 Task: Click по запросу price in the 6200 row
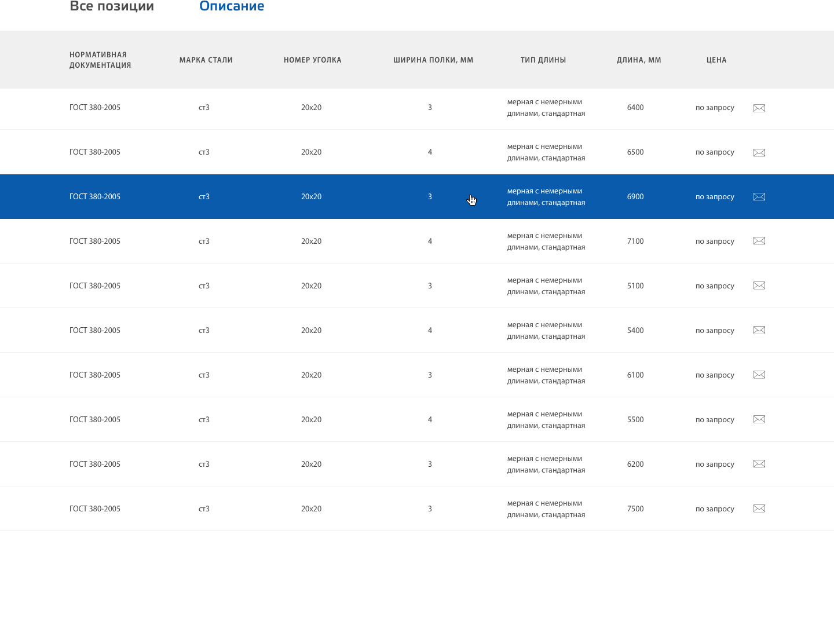pos(715,464)
